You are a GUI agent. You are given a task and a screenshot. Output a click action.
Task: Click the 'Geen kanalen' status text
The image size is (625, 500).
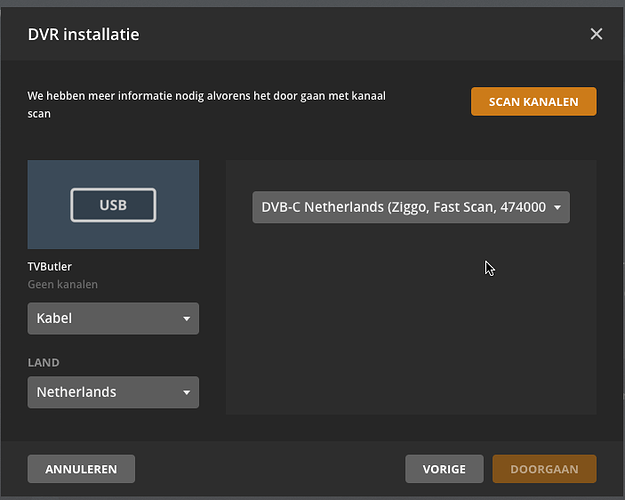coord(62,284)
